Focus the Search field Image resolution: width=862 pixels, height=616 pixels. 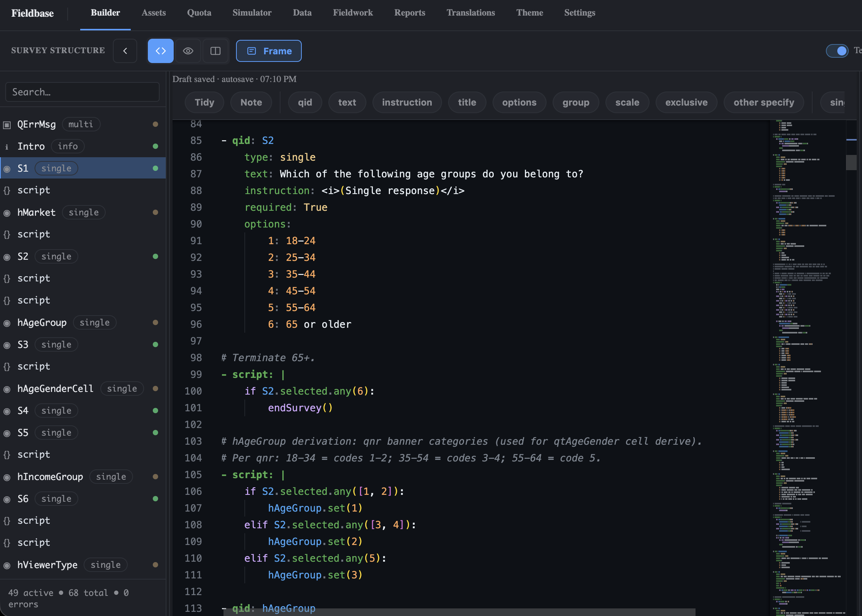[82, 92]
